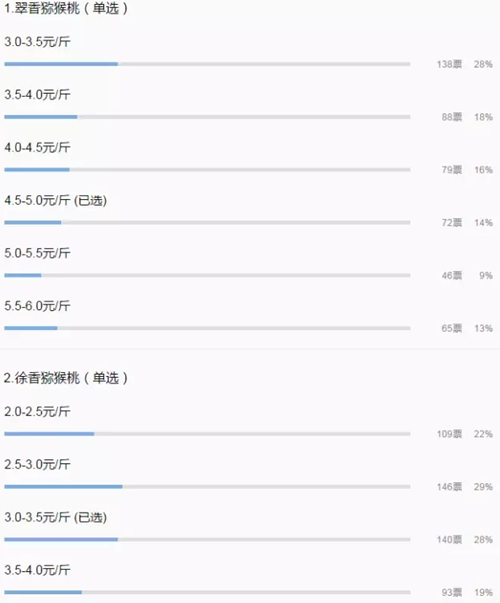Click the 88票 18% result text
The height and width of the screenshot is (603, 500).
(467, 117)
